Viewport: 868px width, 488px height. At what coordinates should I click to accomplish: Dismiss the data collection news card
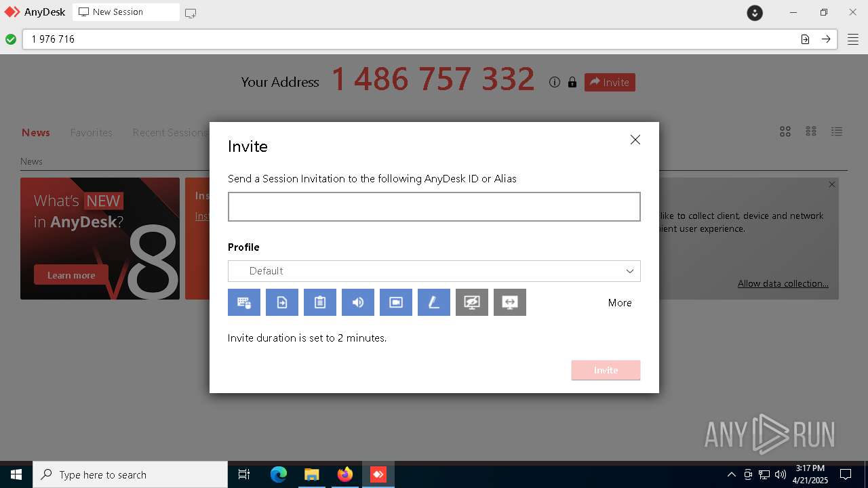[832, 184]
